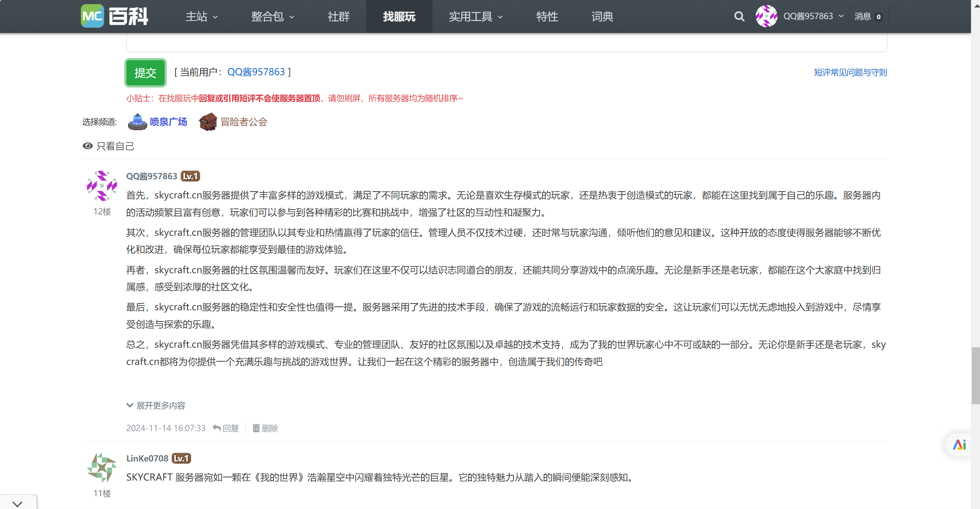The width and height of the screenshot is (980, 509).
Task: Expand the 整合包 dropdown menu
Action: [x=273, y=16]
